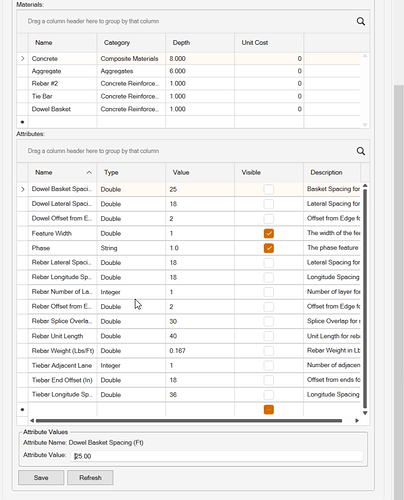Click the Attributes scroll-up arrow
Image resolution: width=404 pixels, height=500 pixels.
click(x=365, y=186)
